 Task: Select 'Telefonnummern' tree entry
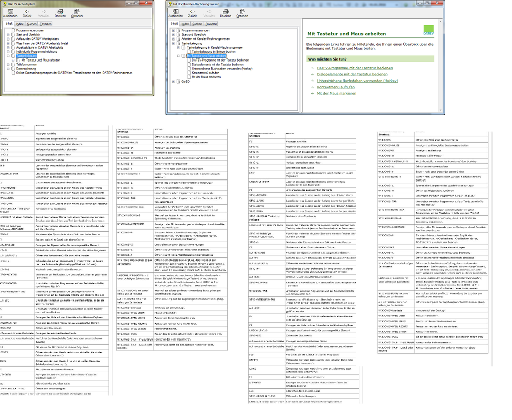(27, 65)
